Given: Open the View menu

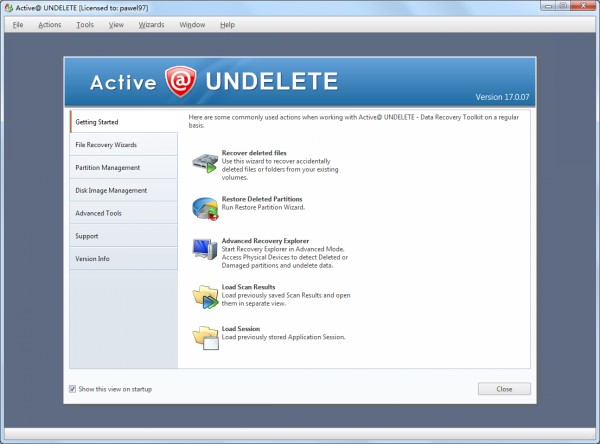Looking at the screenshot, I should click(x=116, y=25).
